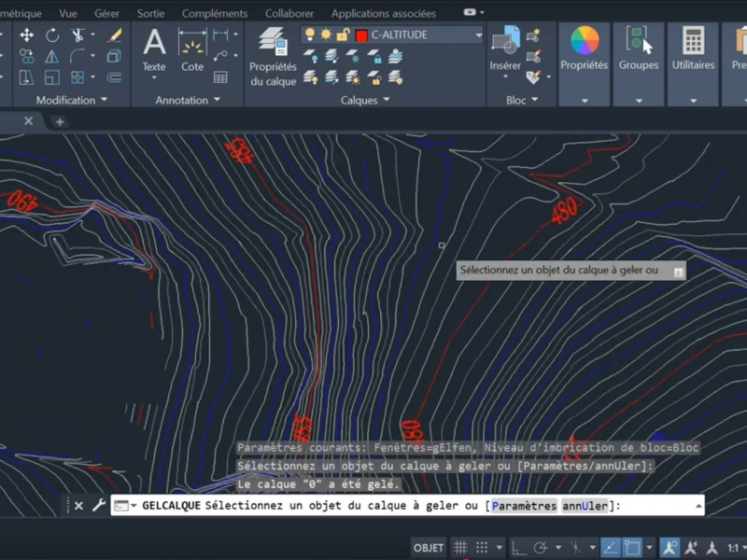Screen dimensions: 747x560
Task: Toggle the grid display in status bar
Action: tap(460, 548)
